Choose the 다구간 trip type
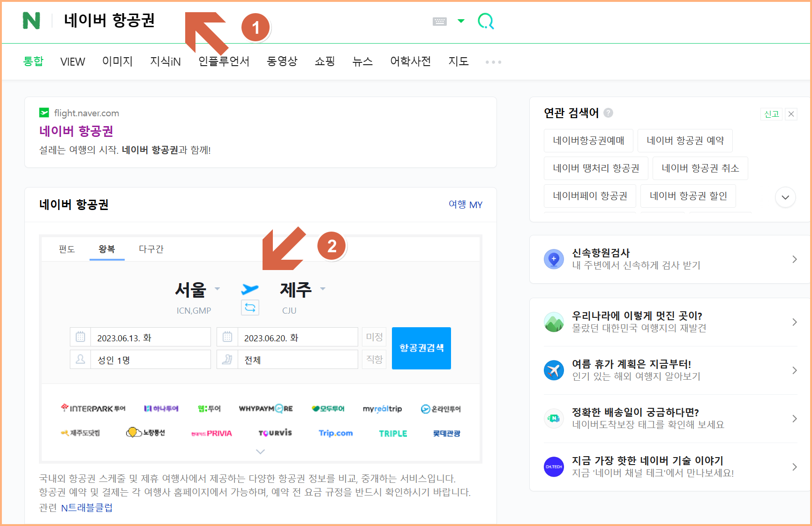The height and width of the screenshot is (526, 812). point(151,249)
